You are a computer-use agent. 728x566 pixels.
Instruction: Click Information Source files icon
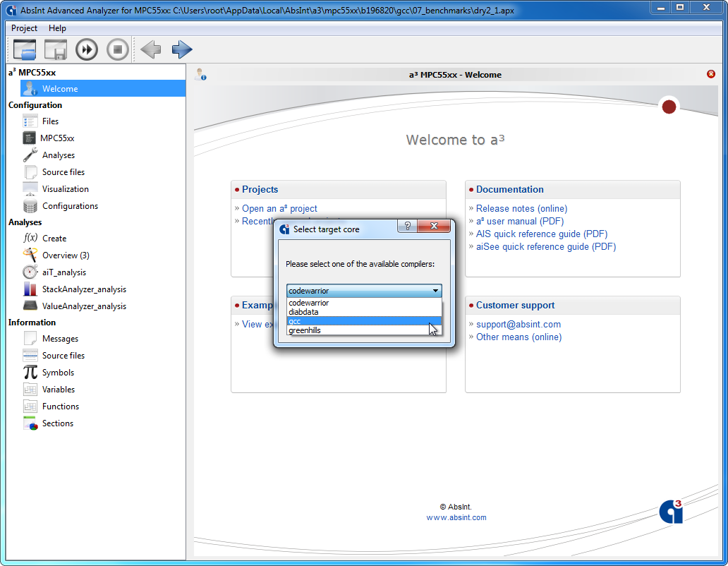(30, 356)
